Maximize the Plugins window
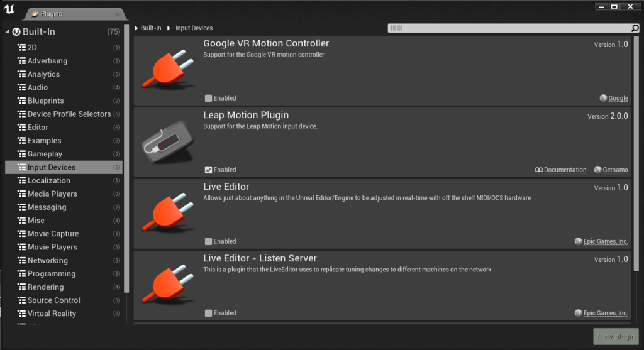This screenshot has height=350, width=644. pyautogui.click(x=614, y=6)
